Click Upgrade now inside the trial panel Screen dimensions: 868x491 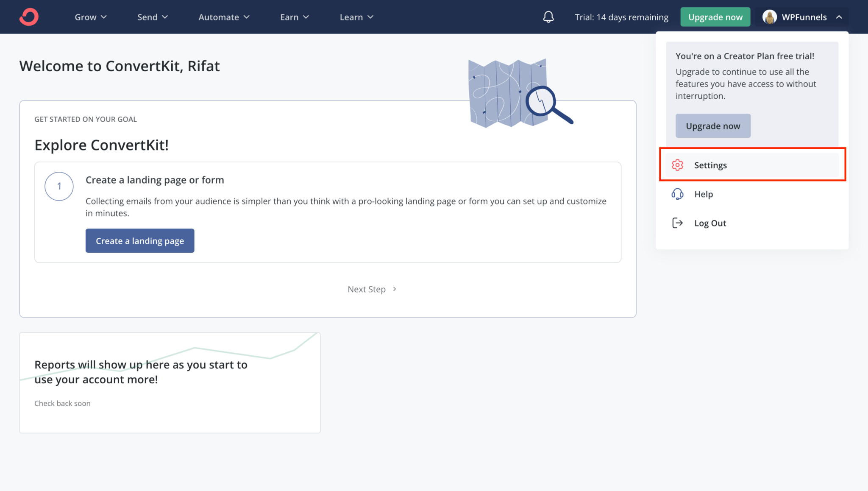[713, 126]
